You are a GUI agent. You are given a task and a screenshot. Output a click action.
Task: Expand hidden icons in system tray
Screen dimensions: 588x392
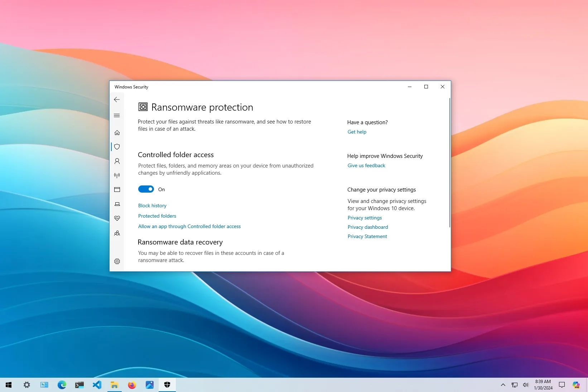pyautogui.click(x=503, y=385)
